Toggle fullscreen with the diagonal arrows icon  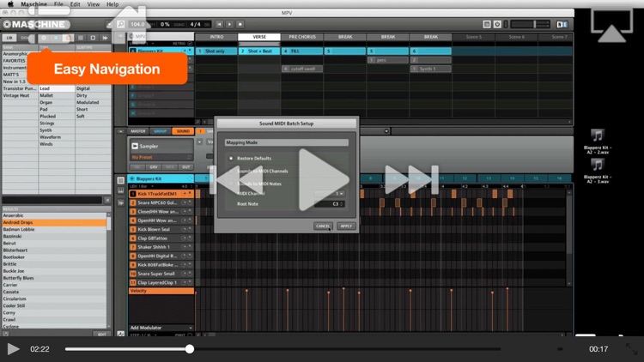[631, 349]
